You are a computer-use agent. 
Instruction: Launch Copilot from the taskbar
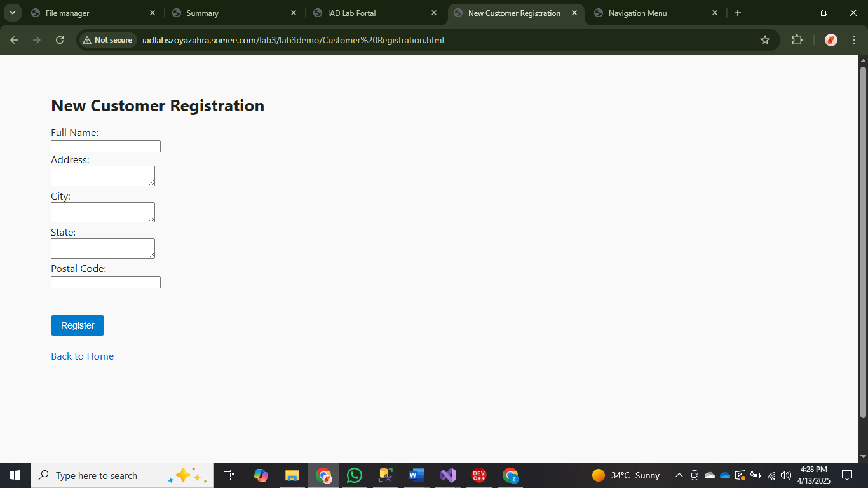point(261,475)
